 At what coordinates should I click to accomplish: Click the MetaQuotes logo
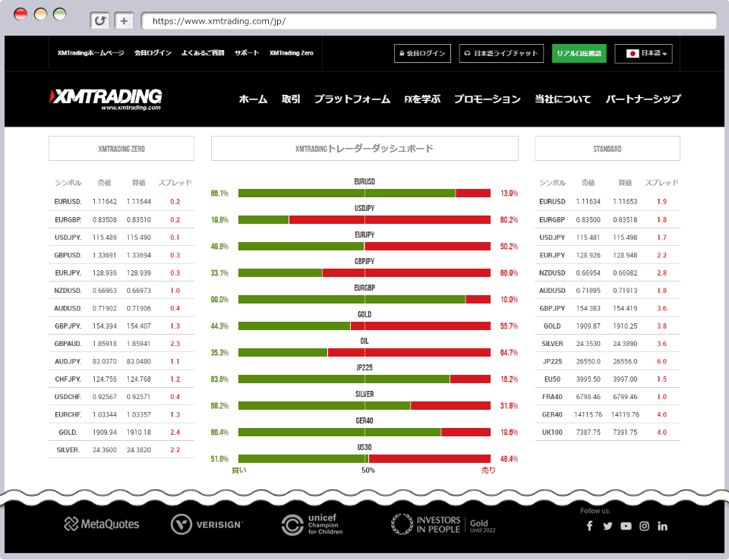point(102,524)
